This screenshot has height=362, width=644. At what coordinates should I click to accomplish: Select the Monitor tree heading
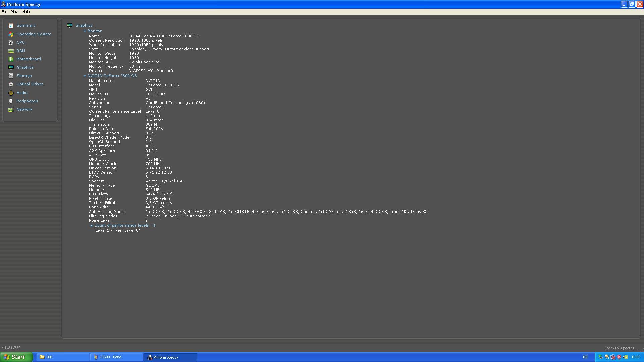(94, 31)
